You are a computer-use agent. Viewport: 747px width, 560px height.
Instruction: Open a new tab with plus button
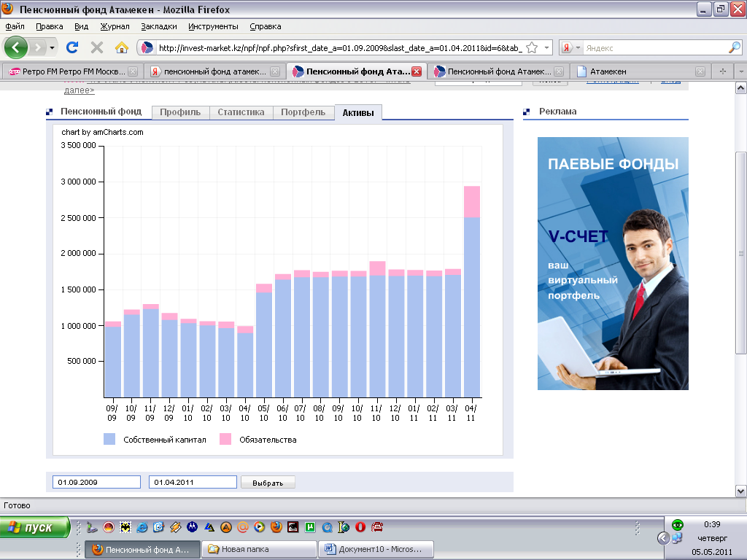[x=722, y=71]
